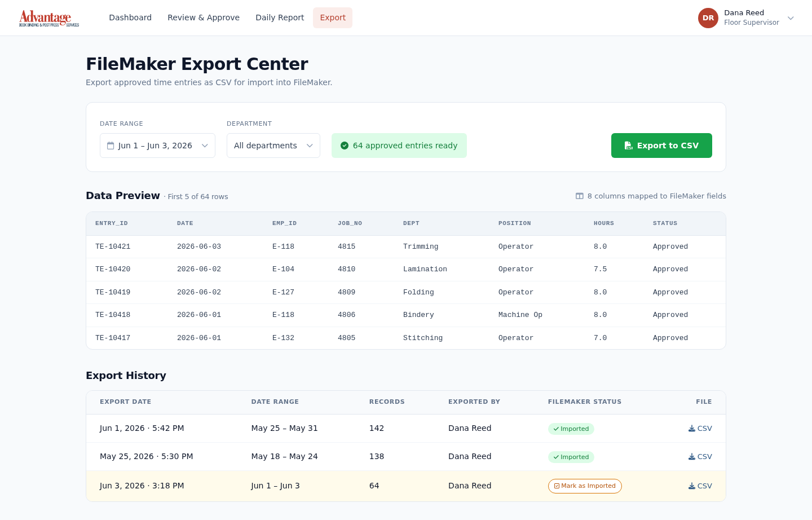Viewport: 812px width, 520px height.
Task: Download CSV link for May 25, 2026 export
Action: (700, 457)
